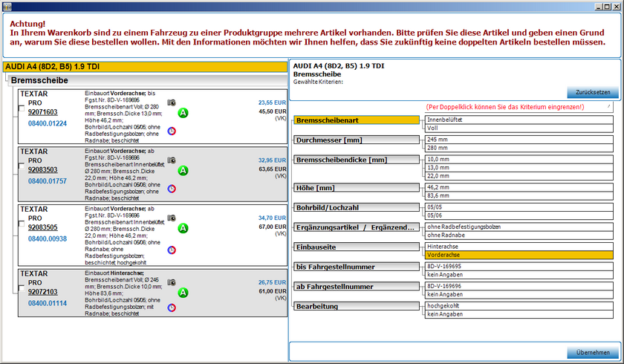
Task: Click price 23,55 EUR of article 92071603
Action: click(272, 103)
